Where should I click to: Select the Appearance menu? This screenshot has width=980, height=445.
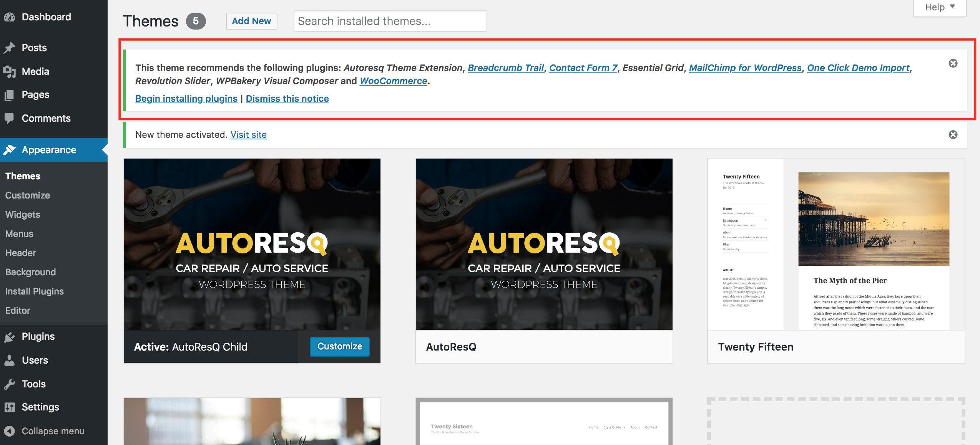coord(49,150)
